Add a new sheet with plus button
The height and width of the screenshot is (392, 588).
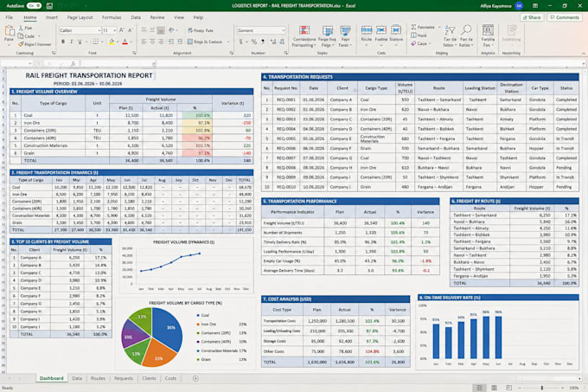[x=195, y=378]
